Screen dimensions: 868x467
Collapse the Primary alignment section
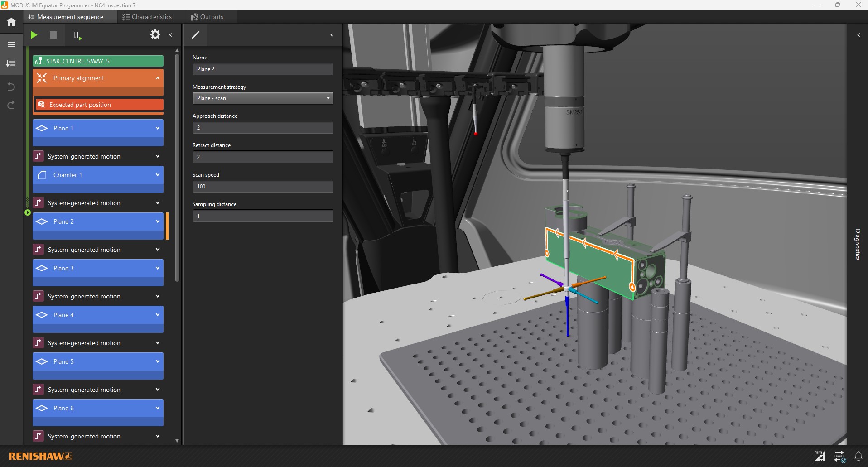tap(158, 78)
